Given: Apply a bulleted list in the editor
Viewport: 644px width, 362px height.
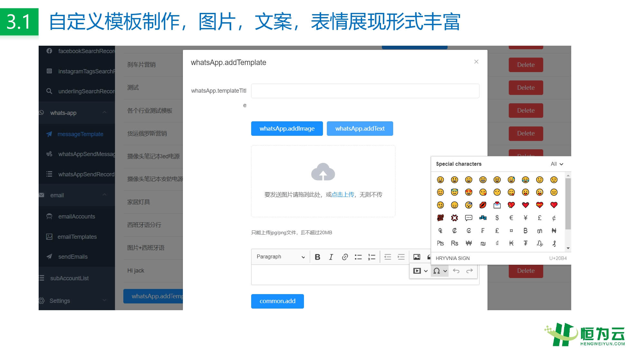Looking at the screenshot, I should (358, 257).
